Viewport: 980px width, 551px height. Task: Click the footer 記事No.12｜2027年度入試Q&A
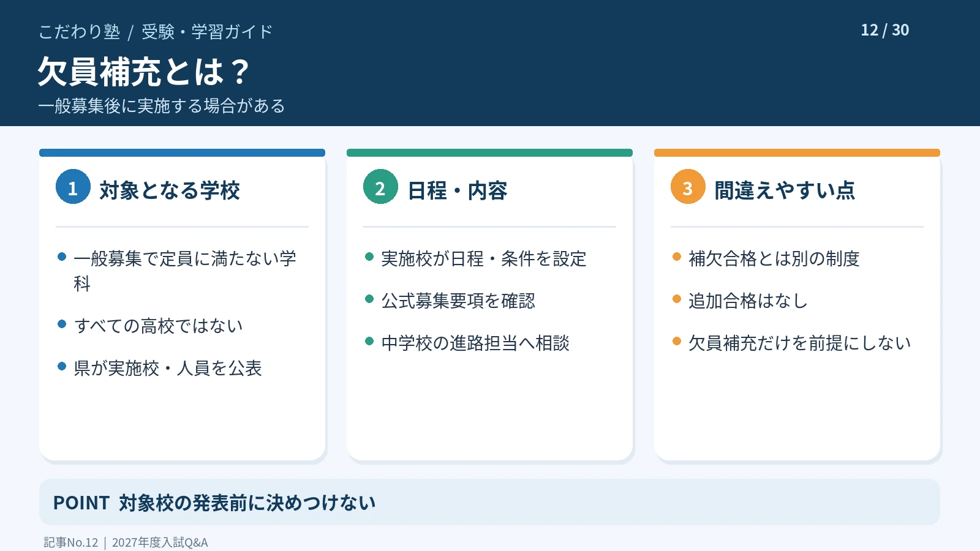coord(126,542)
